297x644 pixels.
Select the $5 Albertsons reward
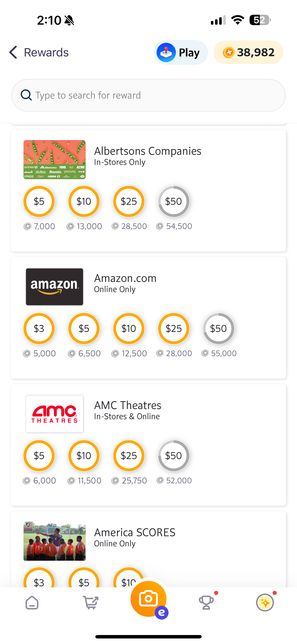[x=39, y=202]
